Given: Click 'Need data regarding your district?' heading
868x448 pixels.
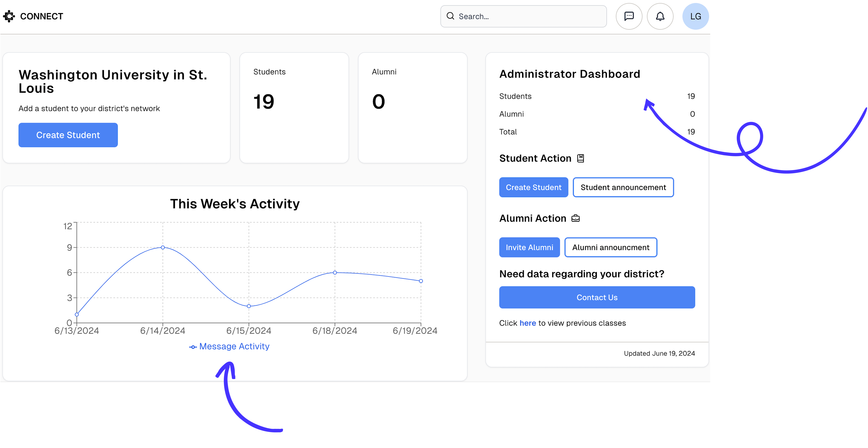Looking at the screenshot, I should [582, 274].
